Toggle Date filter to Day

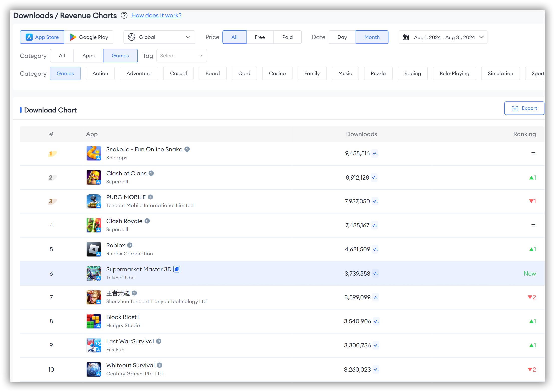click(342, 37)
